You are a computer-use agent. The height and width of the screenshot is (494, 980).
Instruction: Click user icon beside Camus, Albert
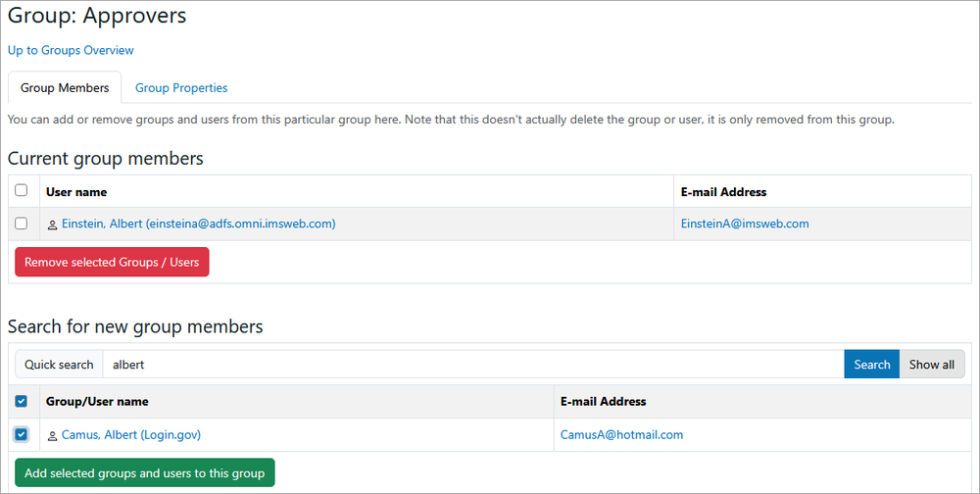click(53, 436)
